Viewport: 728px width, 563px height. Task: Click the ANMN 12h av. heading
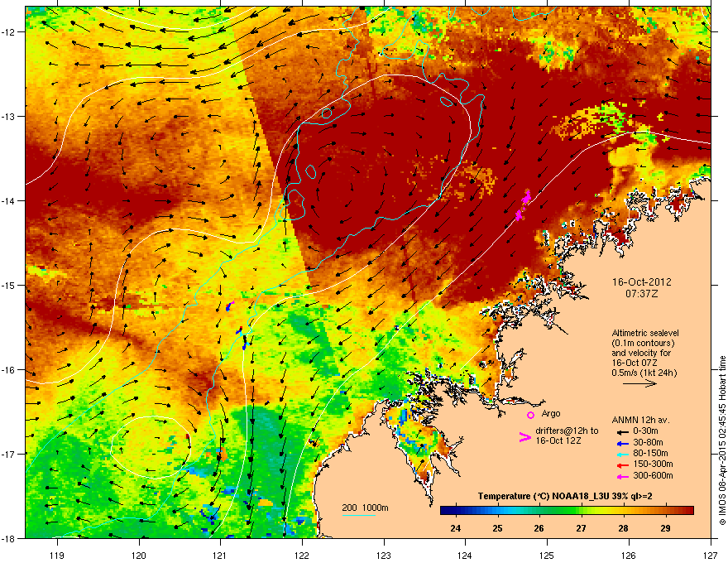(x=640, y=420)
